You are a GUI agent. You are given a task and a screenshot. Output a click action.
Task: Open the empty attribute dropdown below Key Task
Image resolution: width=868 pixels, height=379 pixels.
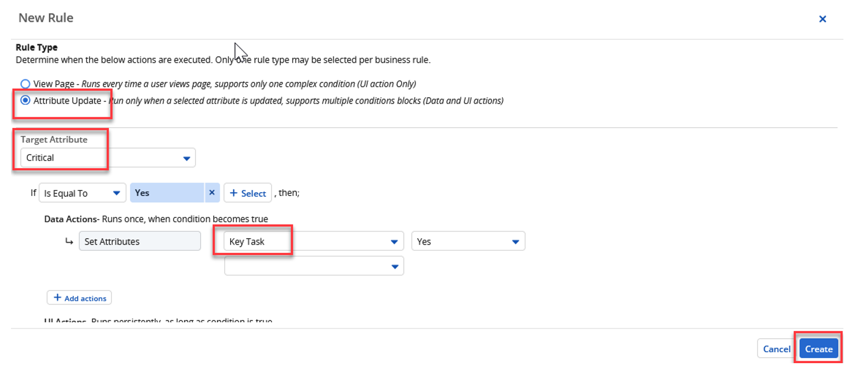[314, 266]
